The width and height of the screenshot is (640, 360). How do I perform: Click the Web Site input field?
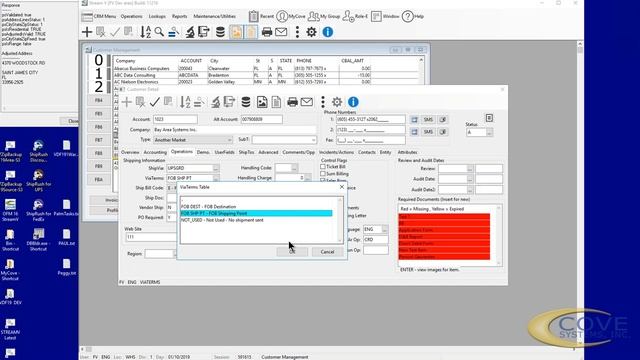(x=151, y=237)
